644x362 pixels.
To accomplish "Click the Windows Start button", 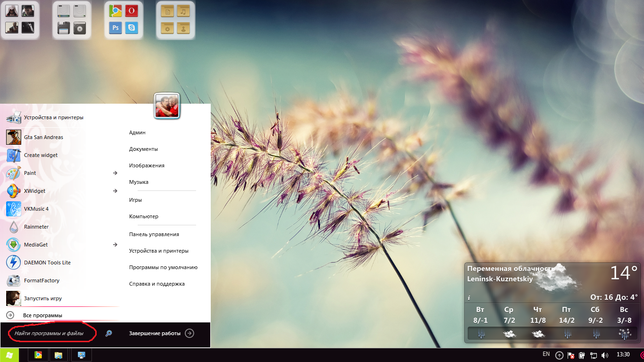I will [x=9, y=355].
